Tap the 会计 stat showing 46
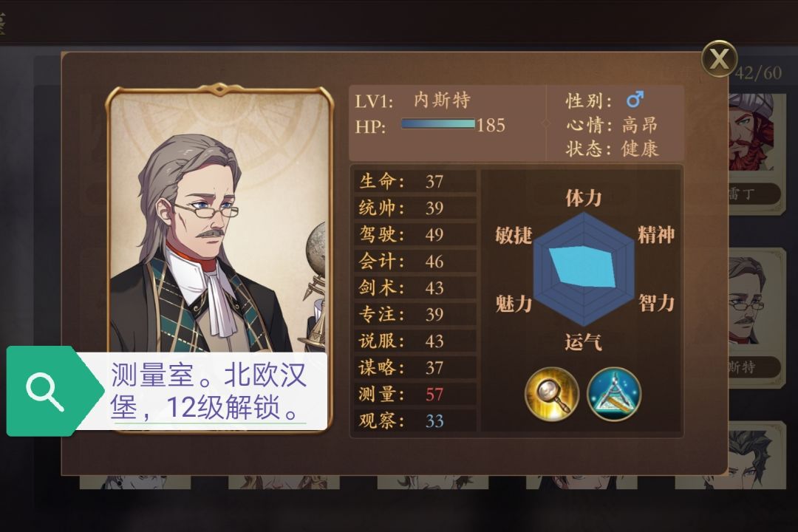Screen dimensions: 798x532 (415, 261)
